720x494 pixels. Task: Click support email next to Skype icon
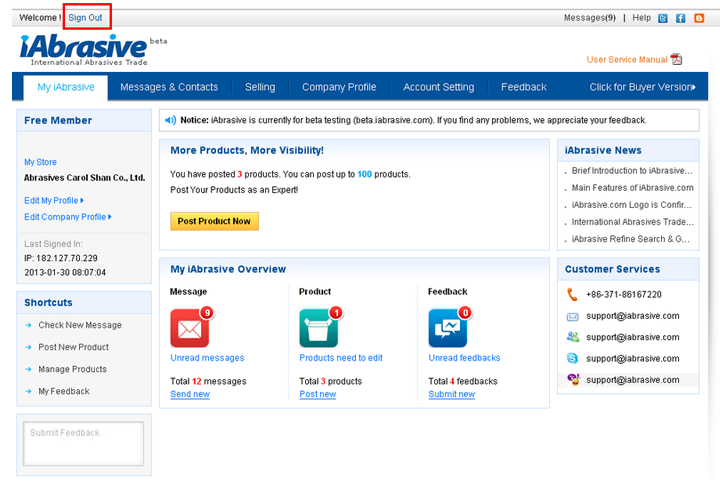pos(633,359)
